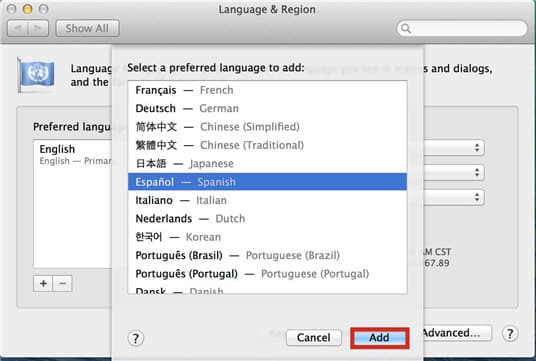Confirm with the Add button
Screen dimensions: 536x361
[379, 338]
